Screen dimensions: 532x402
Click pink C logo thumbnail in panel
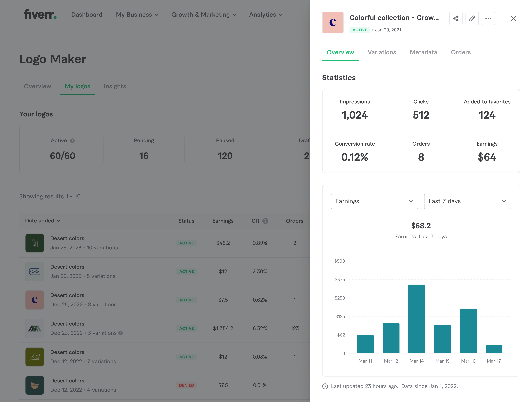click(333, 23)
